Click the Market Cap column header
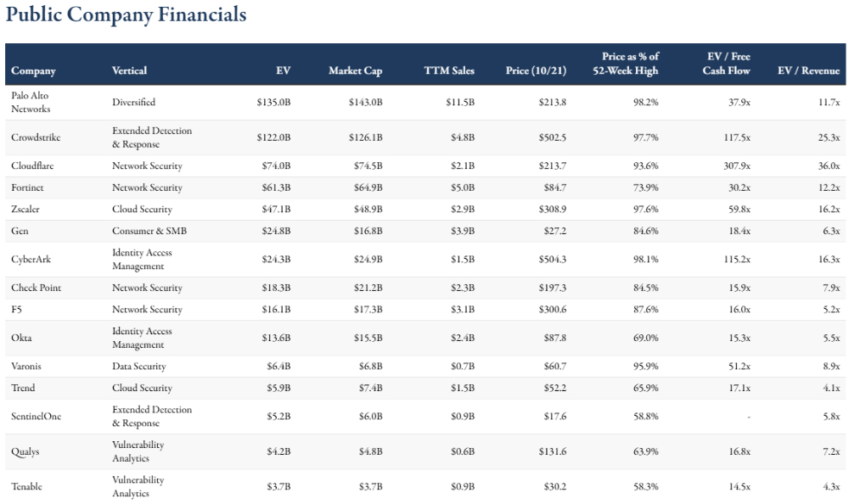The width and height of the screenshot is (849, 504). click(355, 70)
